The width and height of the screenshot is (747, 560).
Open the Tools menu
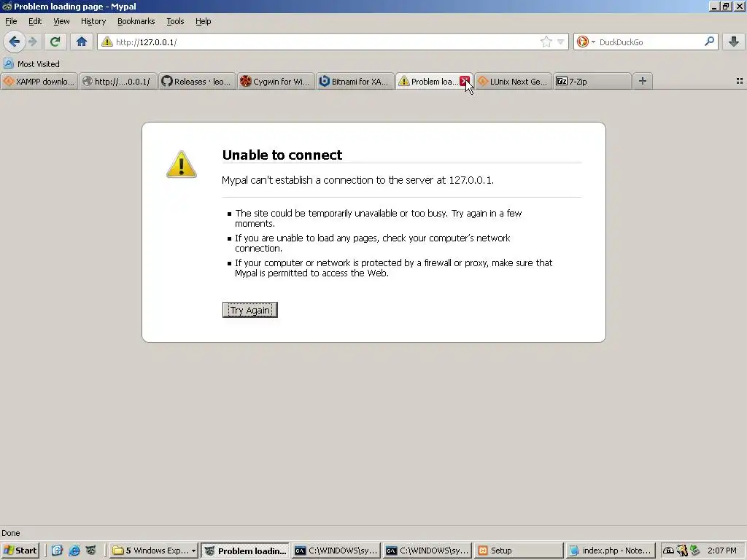point(175,21)
